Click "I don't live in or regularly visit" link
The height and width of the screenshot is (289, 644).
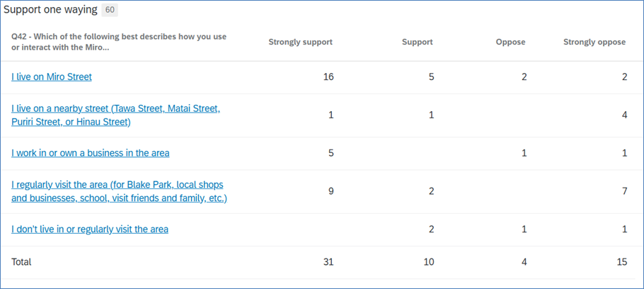click(x=90, y=229)
